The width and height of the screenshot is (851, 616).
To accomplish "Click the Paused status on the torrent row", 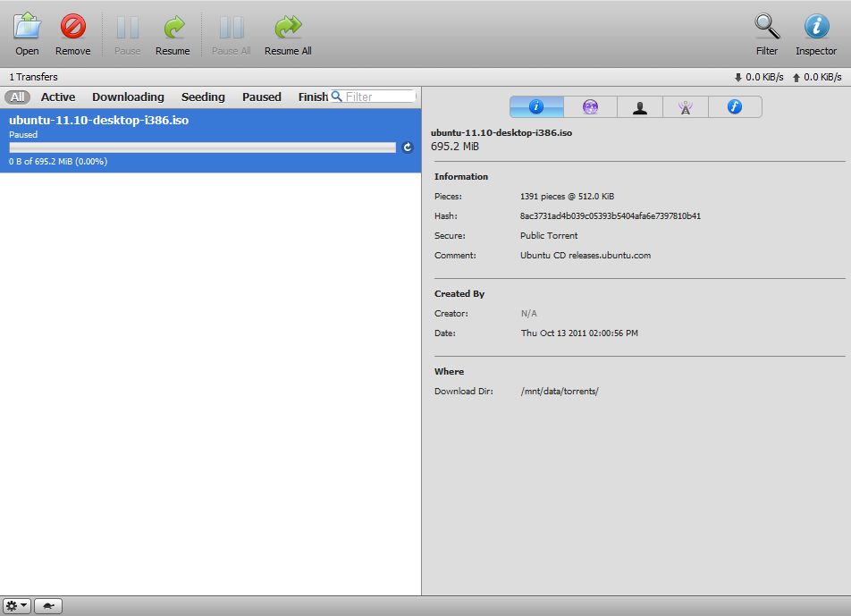I will coord(23,135).
